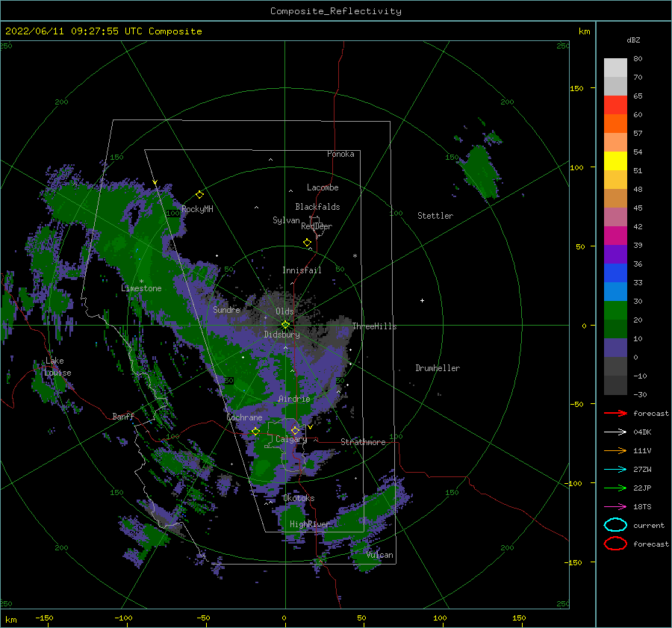Click the red forecast arrow legend icon
This screenshot has height=628, width=672.
[615, 413]
